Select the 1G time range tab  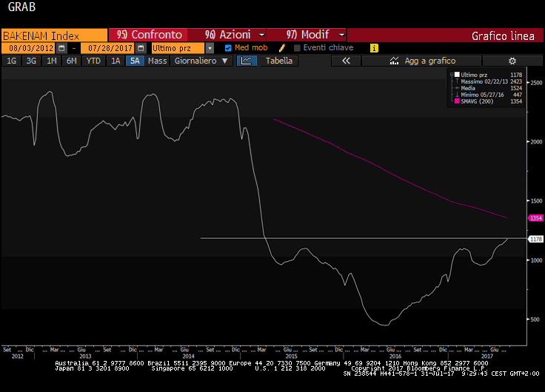tap(11, 61)
